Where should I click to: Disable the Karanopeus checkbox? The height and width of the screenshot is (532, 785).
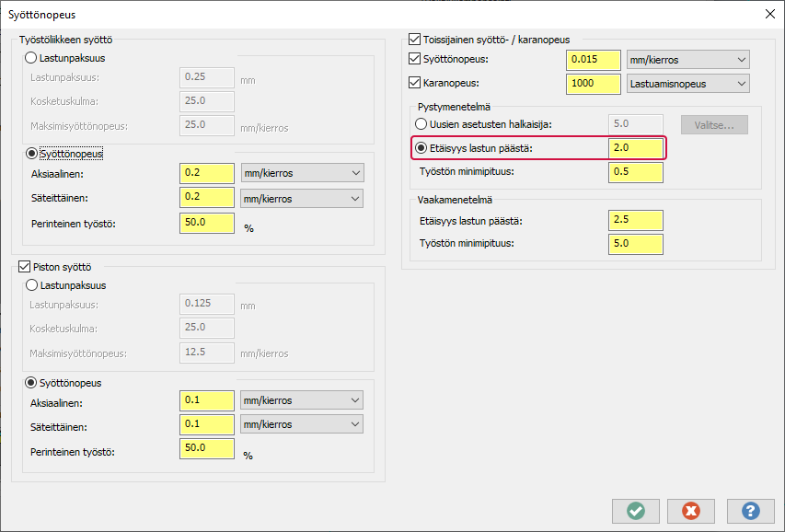tap(414, 83)
